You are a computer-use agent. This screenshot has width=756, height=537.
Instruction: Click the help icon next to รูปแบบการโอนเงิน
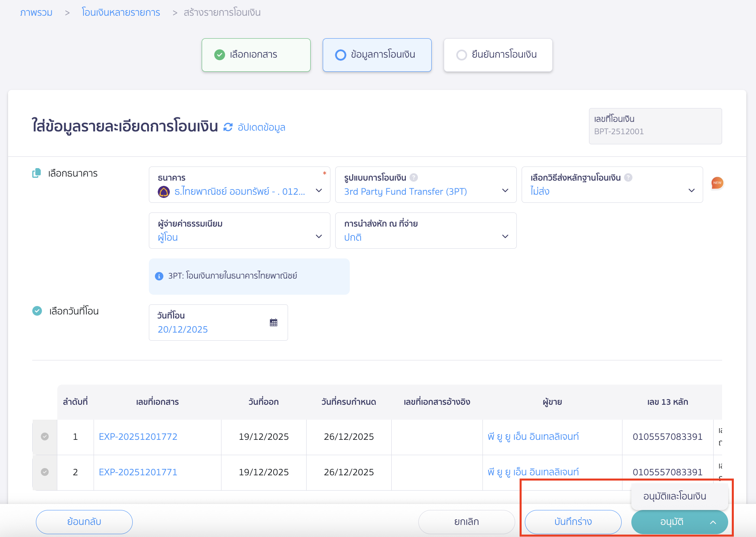pyautogui.click(x=414, y=177)
